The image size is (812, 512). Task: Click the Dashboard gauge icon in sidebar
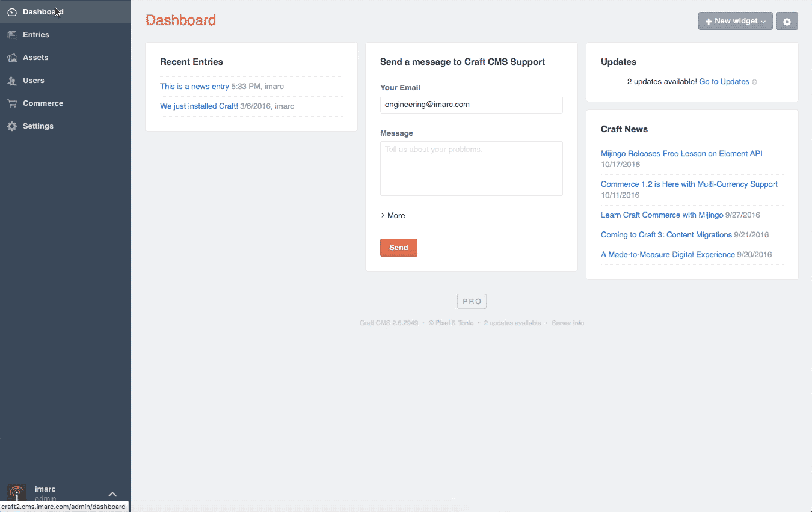(x=12, y=12)
